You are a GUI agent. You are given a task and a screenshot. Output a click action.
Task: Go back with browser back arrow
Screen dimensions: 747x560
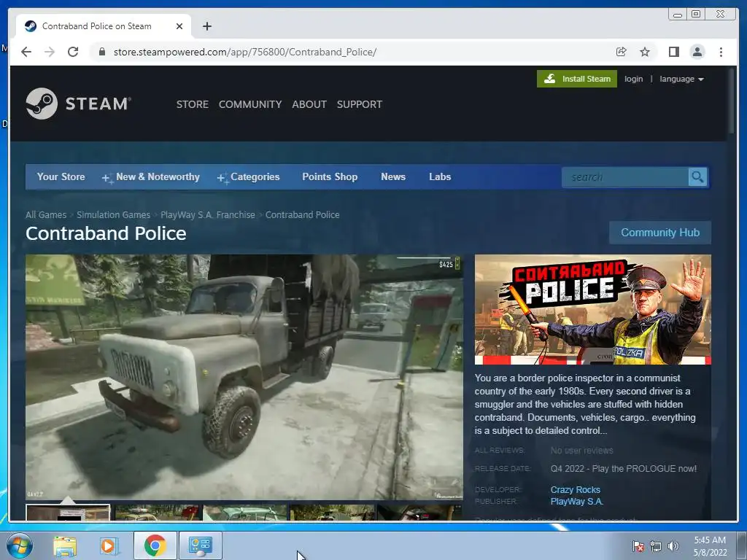click(26, 52)
